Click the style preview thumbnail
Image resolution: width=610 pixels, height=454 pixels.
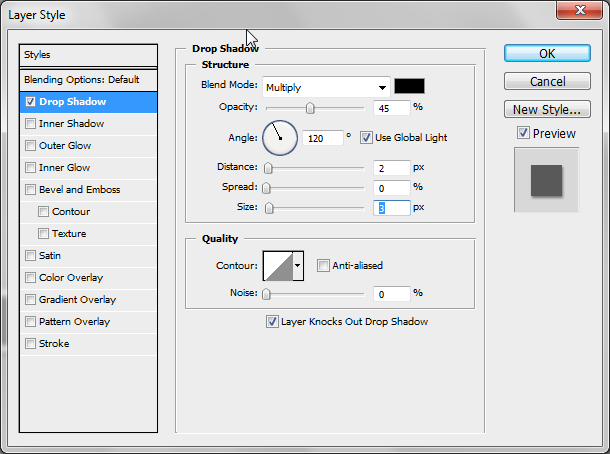click(546, 180)
